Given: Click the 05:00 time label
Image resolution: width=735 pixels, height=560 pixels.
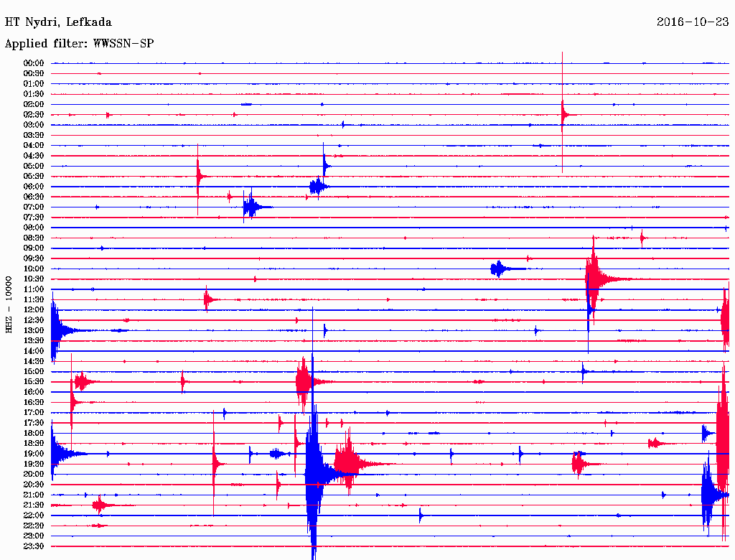Looking at the screenshot, I should pos(34,166).
